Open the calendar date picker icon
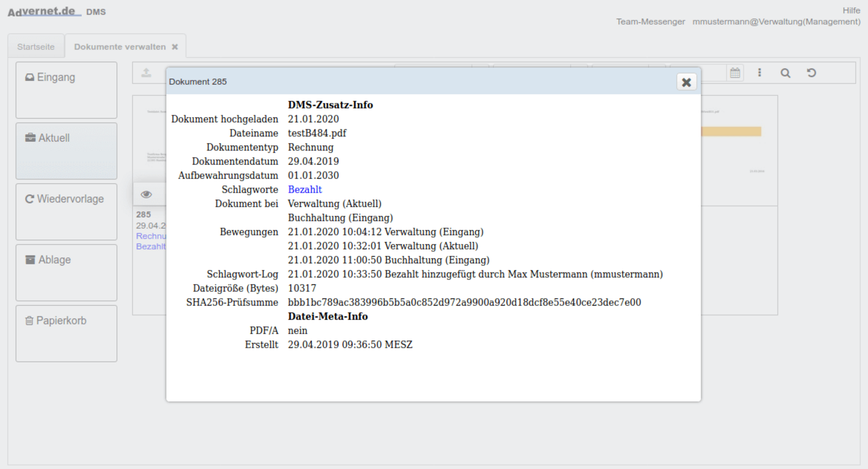Screen dimensions: 868x469 point(735,73)
